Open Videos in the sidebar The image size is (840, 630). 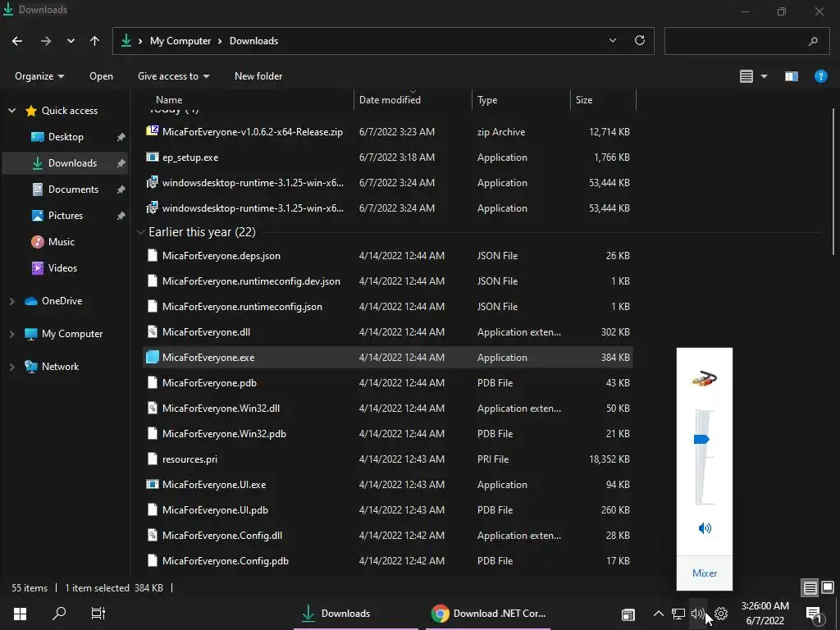62,268
